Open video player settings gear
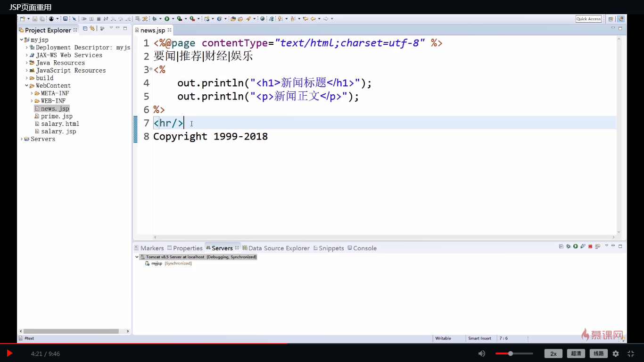644x362 pixels. [616, 354]
